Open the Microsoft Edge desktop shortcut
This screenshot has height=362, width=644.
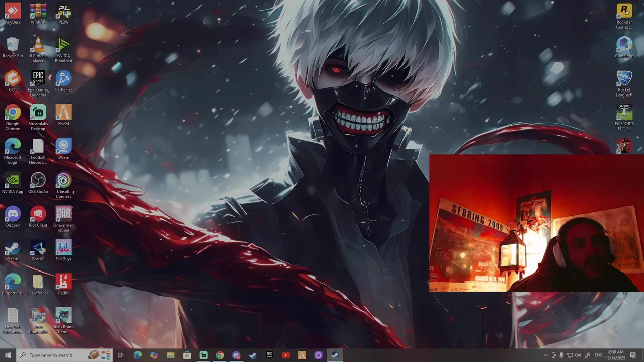coord(13,151)
